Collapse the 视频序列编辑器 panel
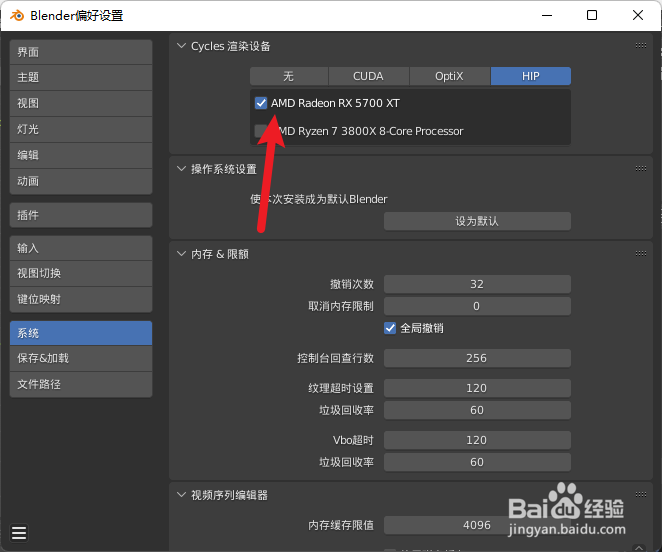662x552 pixels. click(x=182, y=495)
